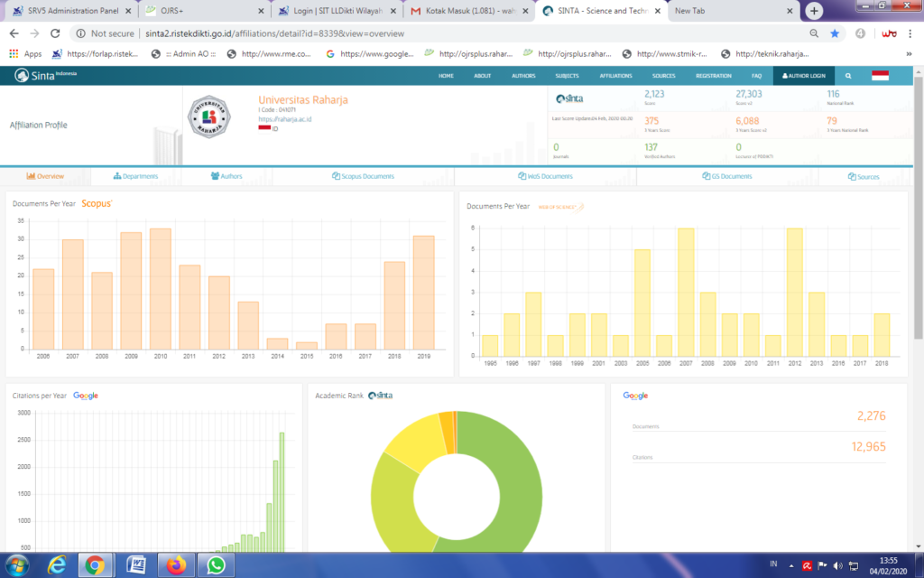Screen dimensions: 924x578
Task: Launch Firefox from the taskbar
Action: click(176, 565)
